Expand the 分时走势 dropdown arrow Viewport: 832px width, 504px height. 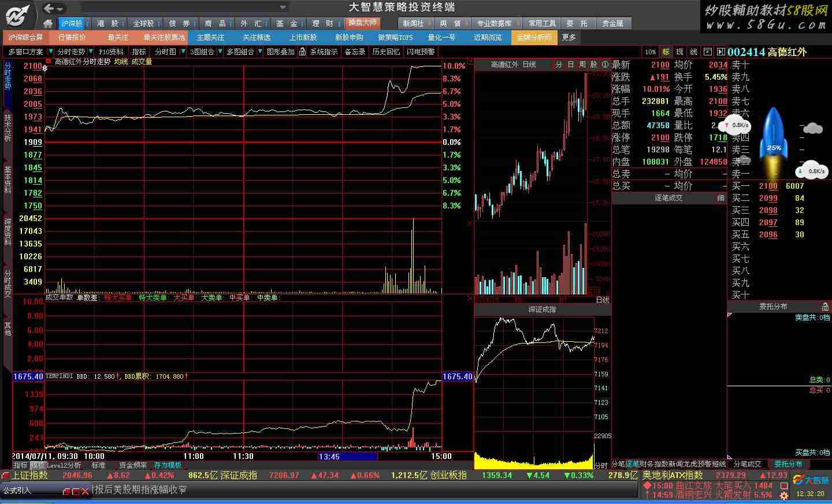(x=91, y=52)
